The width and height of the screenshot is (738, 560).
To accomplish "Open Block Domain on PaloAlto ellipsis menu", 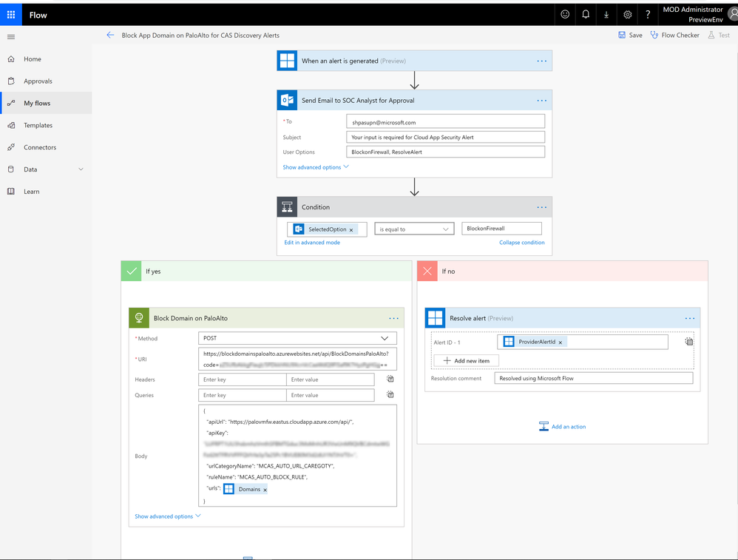I will coord(393,318).
